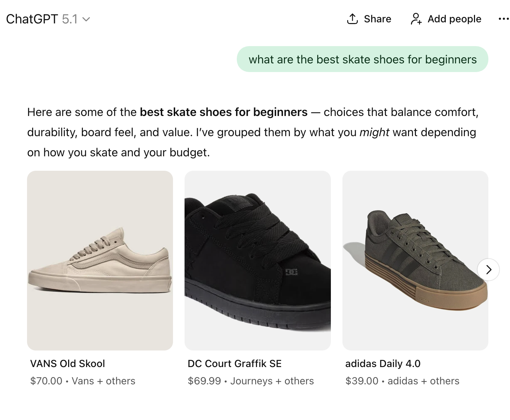Screen dimensions: 510x420
Task: Click the $69.99 Journeys + others price line
Action: (250, 381)
